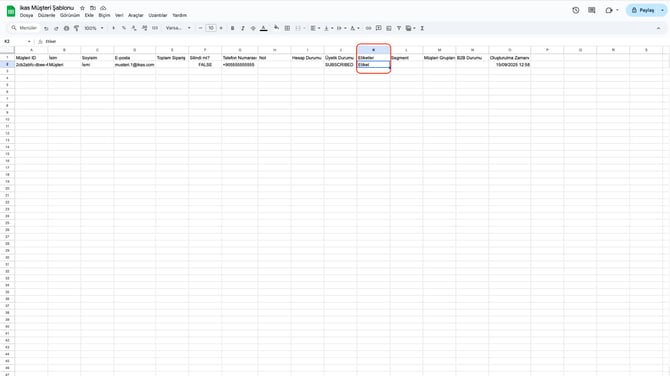The image size is (670, 376).
Task: Open the Dosya menu
Action: point(26,15)
